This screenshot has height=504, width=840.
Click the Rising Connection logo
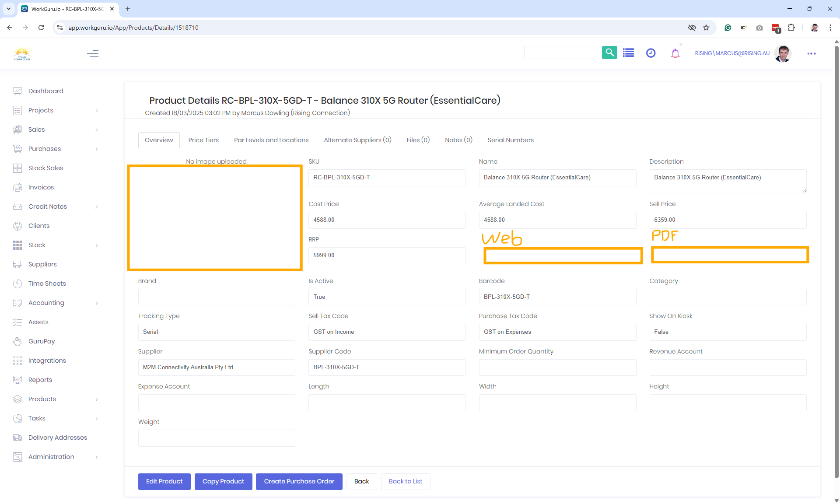click(x=22, y=53)
